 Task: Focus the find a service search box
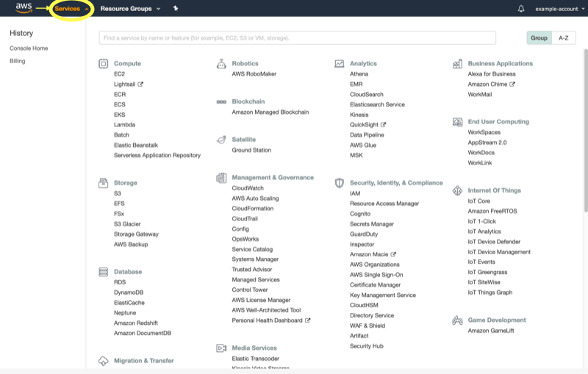298,38
